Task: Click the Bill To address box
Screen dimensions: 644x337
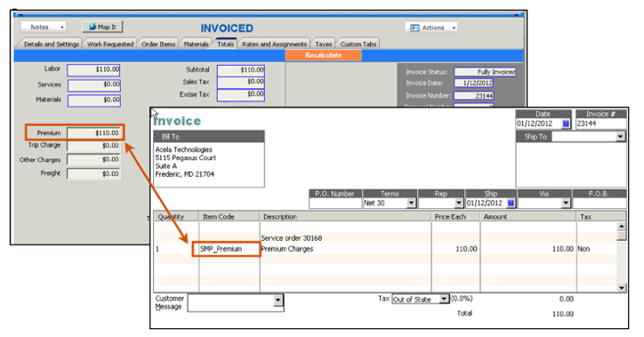Action: tap(209, 164)
